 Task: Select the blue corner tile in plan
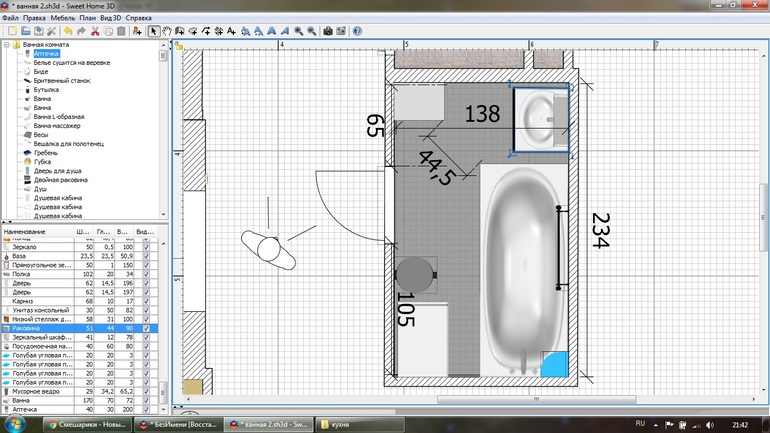[553, 367]
